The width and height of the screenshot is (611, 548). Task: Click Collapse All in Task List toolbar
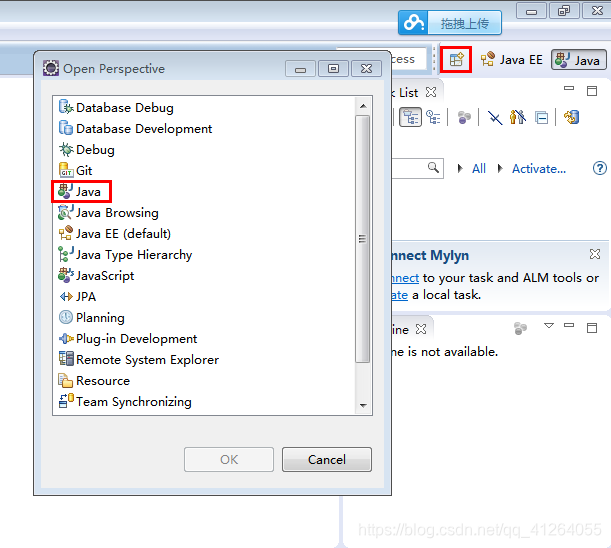(541, 117)
